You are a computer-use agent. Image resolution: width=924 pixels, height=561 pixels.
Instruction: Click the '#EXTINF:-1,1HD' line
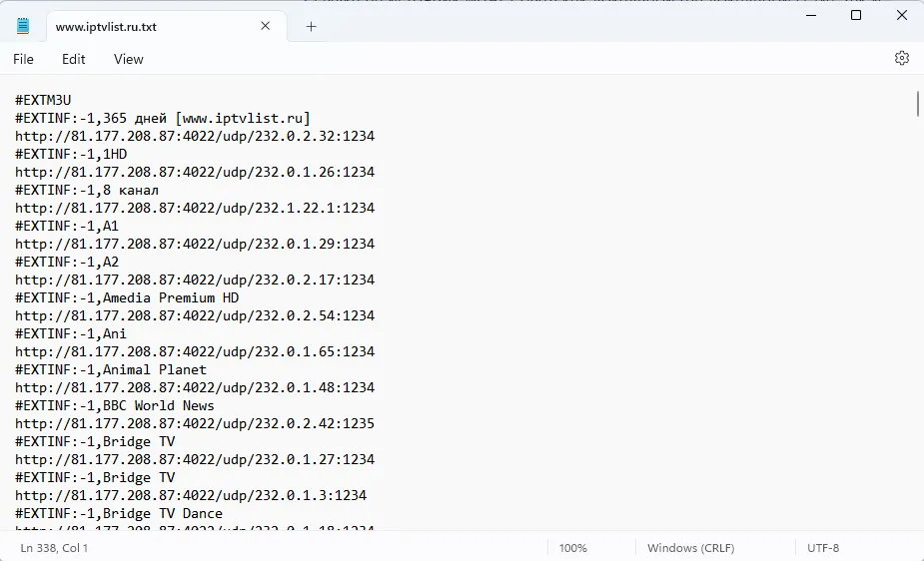coord(71,155)
